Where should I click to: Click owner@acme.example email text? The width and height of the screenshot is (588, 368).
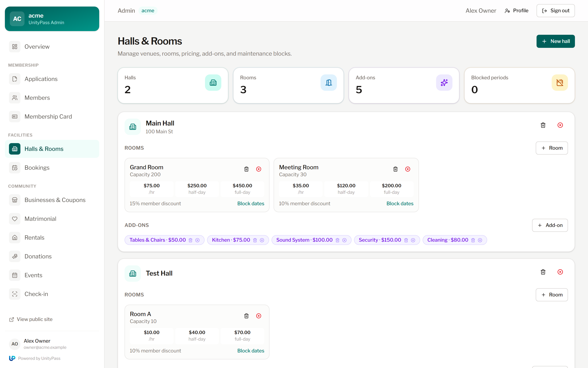tap(45, 347)
